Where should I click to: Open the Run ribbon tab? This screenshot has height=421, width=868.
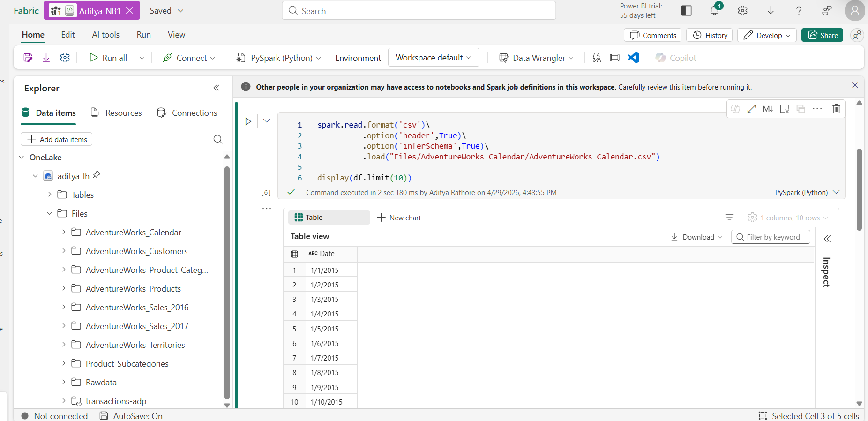144,35
